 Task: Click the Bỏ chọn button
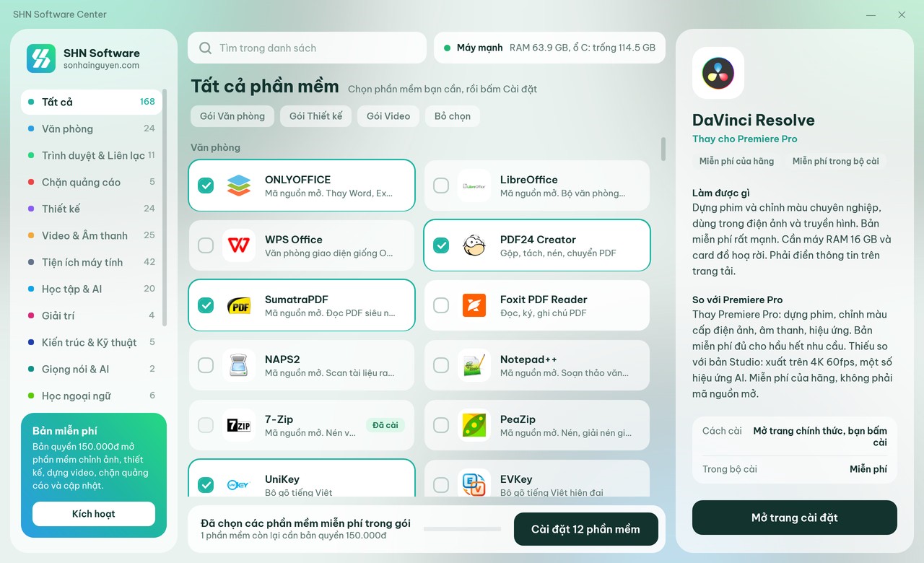[x=453, y=116]
